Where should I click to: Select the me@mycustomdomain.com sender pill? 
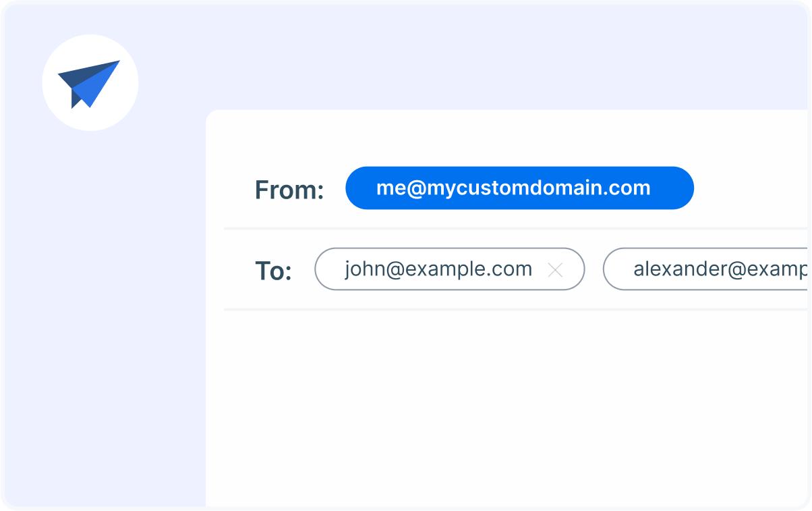[x=519, y=188]
